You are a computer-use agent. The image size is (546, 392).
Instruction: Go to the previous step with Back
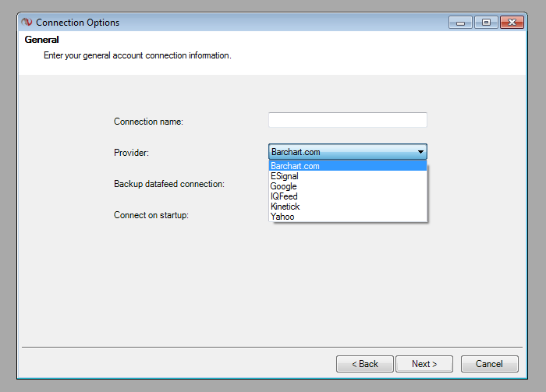coord(364,364)
